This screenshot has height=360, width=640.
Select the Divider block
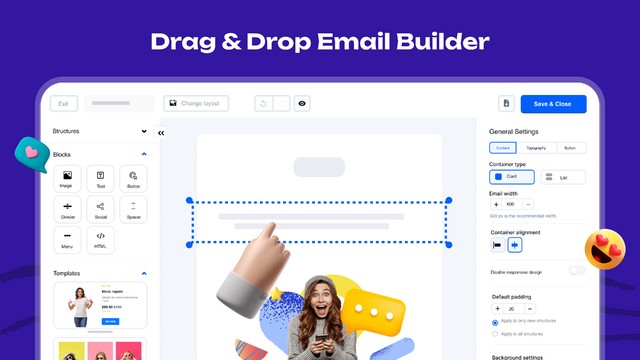coord(67,209)
